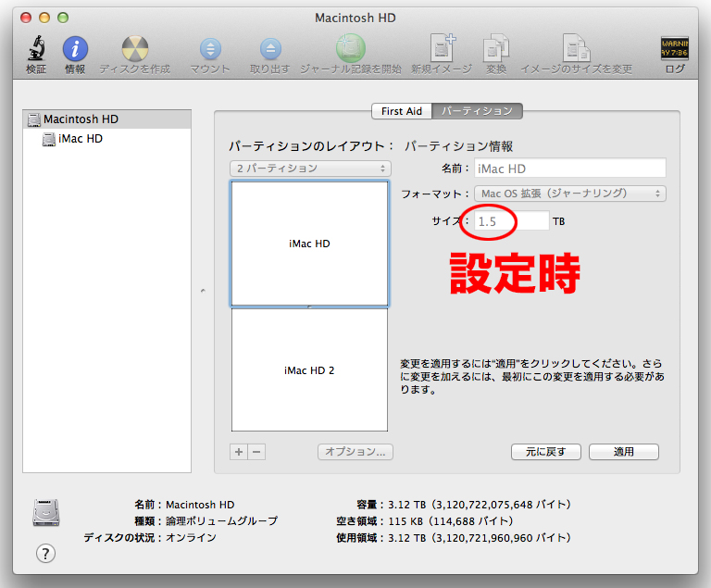The height and width of the screenshot is (588, 711).
Task: Click the Mount (マウント) toolbar icon
Action: (x=210, y=49)
